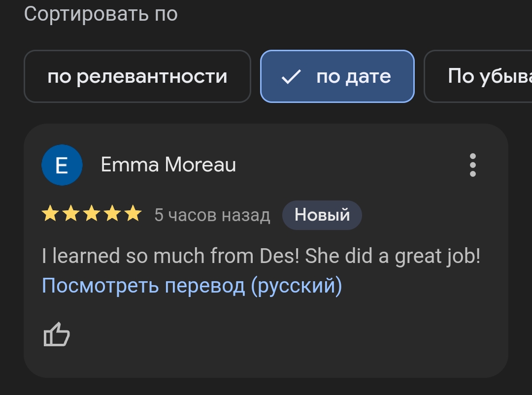The width and height of the screenshot is (532, 395).
Task: Click empty area beside thumbs up in review card
Action: tap(271, 334)
